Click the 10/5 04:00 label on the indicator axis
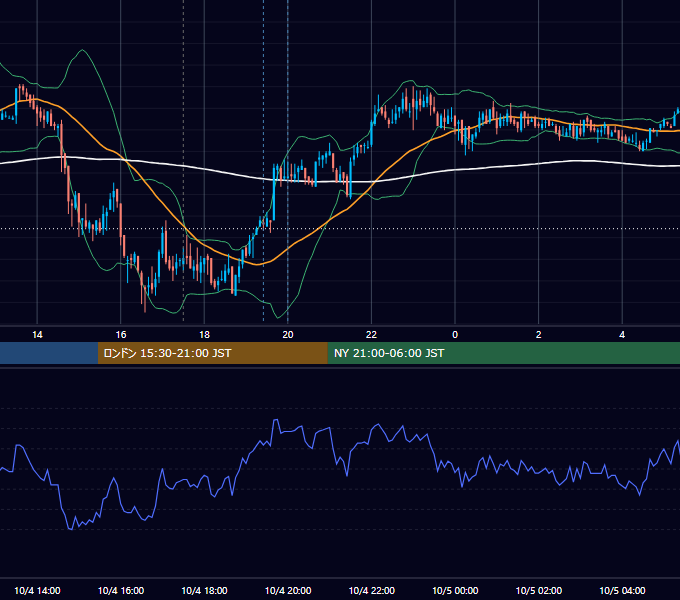This screenshot has height=600, width=680. coord(622,590)
